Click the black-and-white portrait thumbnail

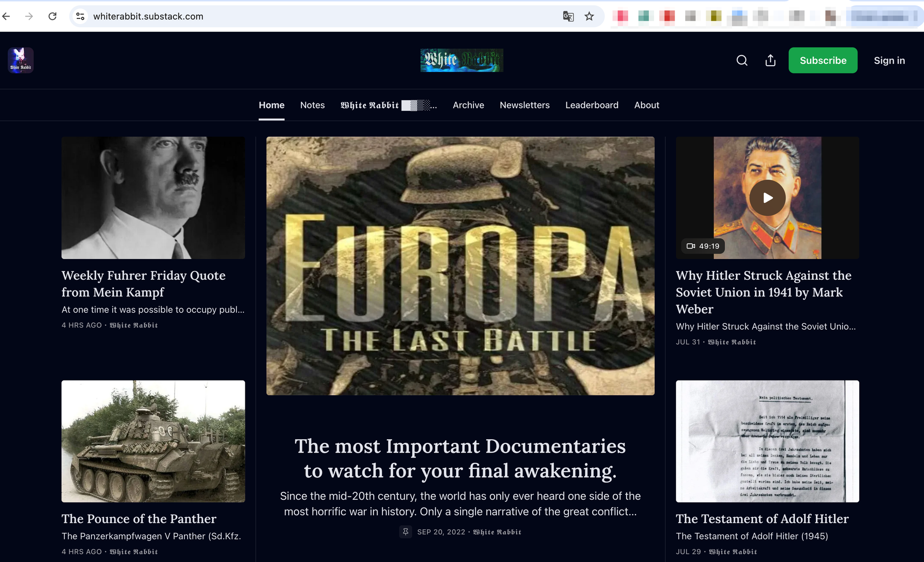[153, 198]
